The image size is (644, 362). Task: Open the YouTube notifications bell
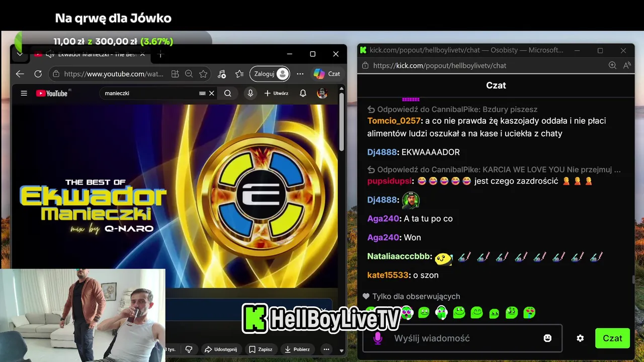pyautogui.click(x=303, y=93)
